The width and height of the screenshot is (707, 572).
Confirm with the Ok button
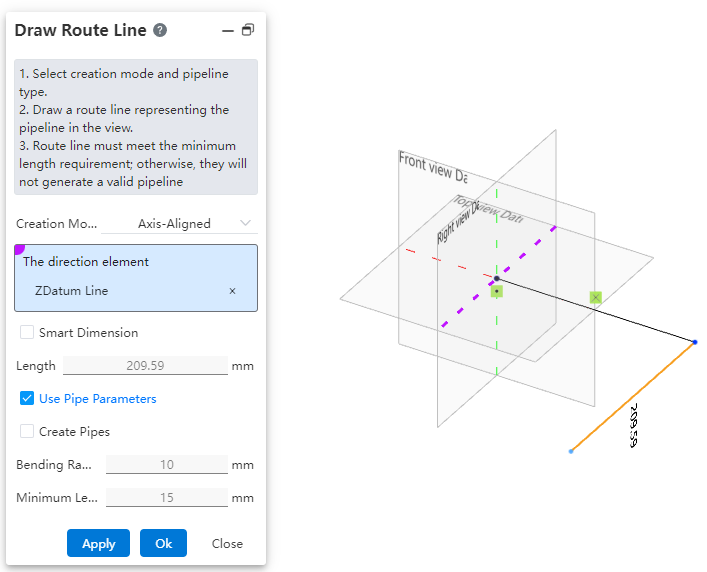point(163,543)
